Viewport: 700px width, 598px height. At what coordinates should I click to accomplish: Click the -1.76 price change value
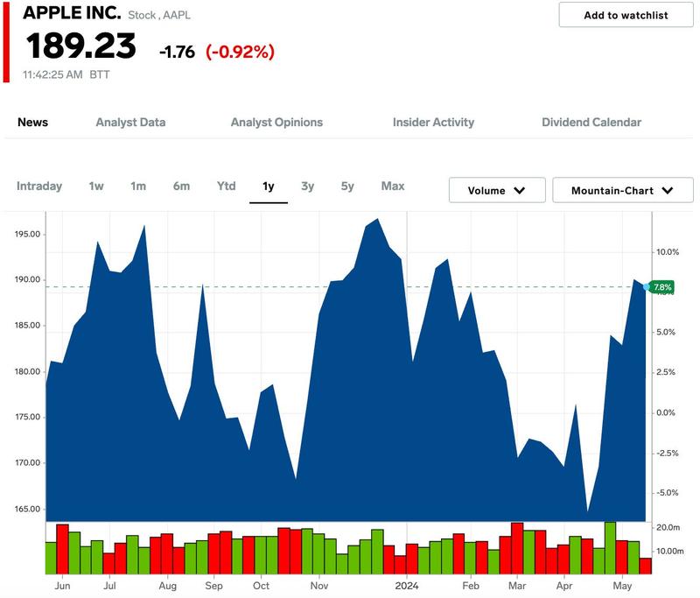[x=178, y=52]
